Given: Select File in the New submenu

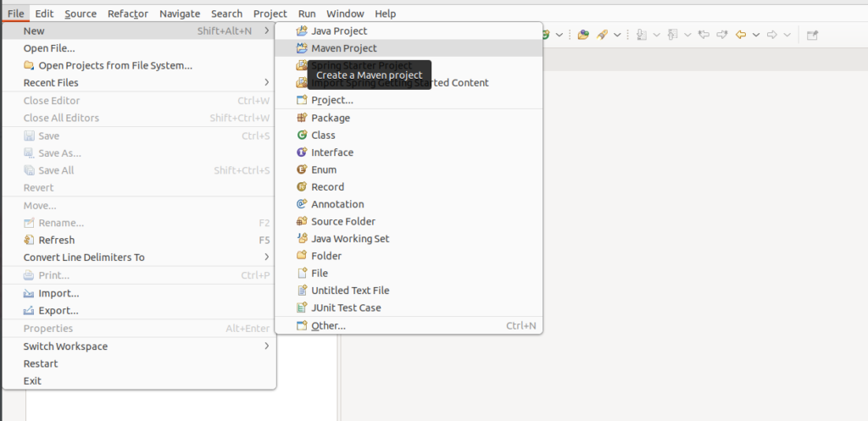Looking at the screenshot, I should click(409, 274).
